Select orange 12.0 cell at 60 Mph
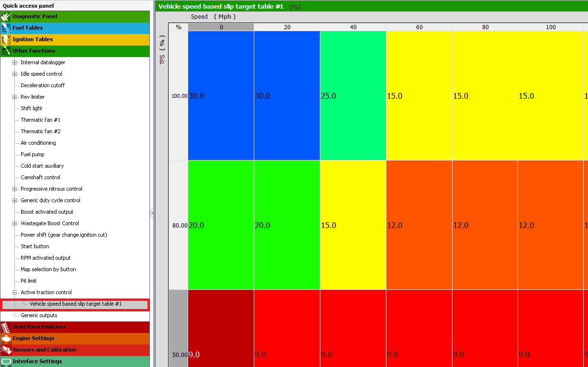588x367 pixels. 419,225
